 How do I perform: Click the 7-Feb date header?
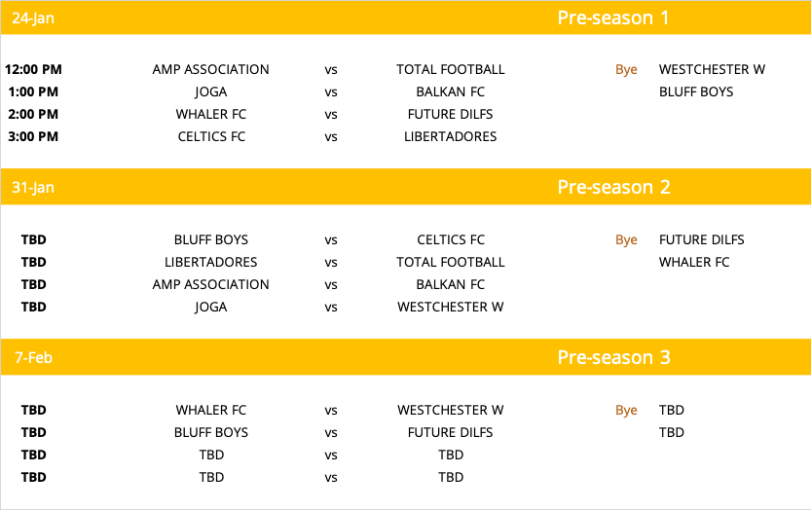(x=34, y=358)
